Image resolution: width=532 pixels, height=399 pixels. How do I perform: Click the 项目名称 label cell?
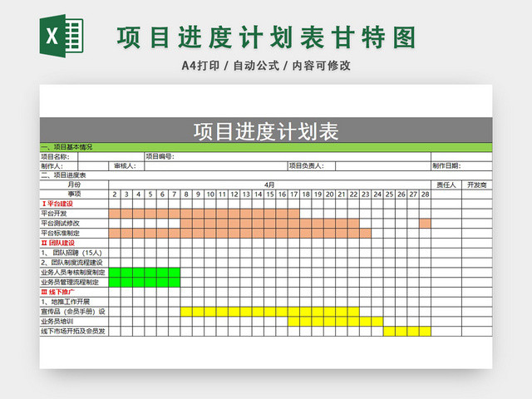59,157
